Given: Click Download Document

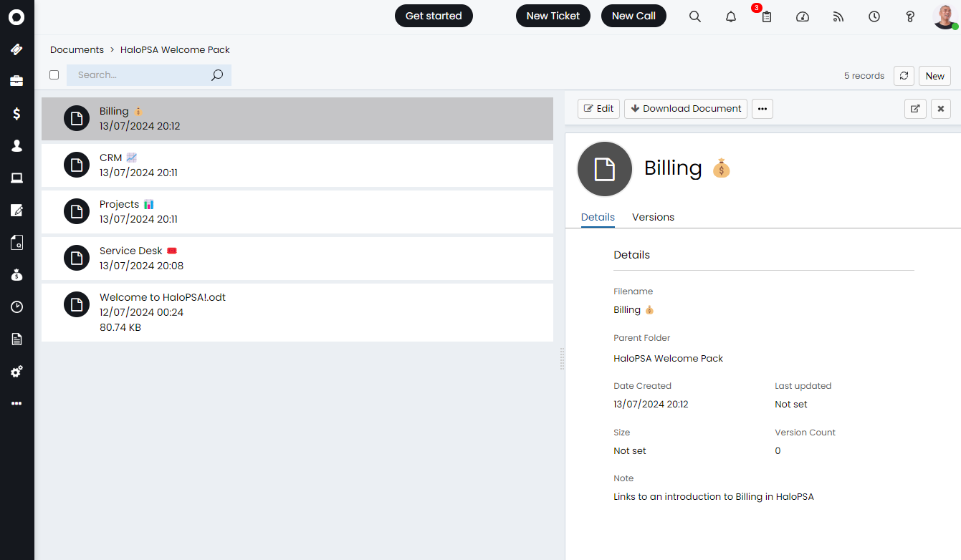Looking at the screenshot, I should pyautogui.click(x=686, y=109).
